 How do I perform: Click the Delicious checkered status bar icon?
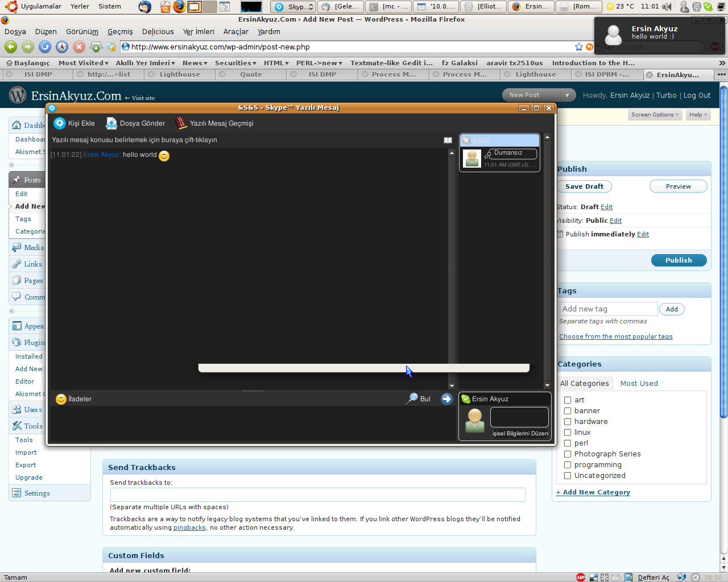[x=594, y=577]
